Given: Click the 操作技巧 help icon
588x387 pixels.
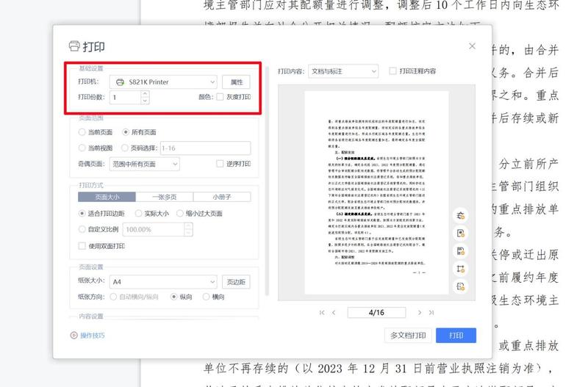Looking at the screenshot, I should click(x=73, y=336).
